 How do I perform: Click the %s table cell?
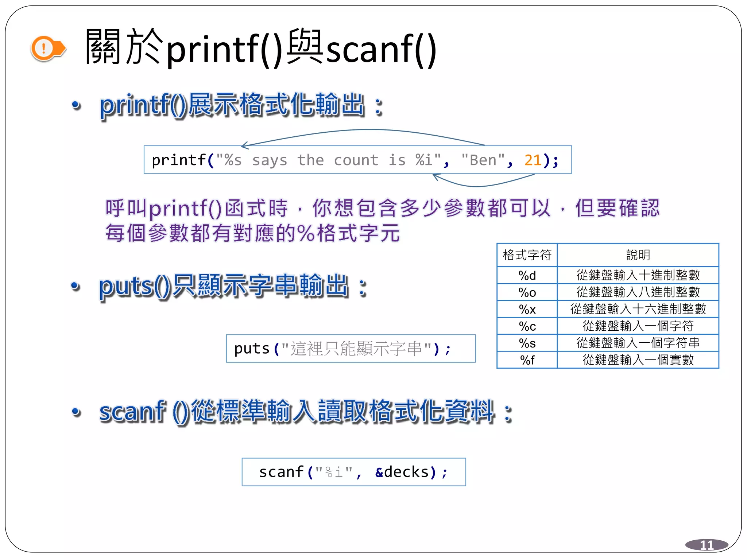tap(527, 343)
